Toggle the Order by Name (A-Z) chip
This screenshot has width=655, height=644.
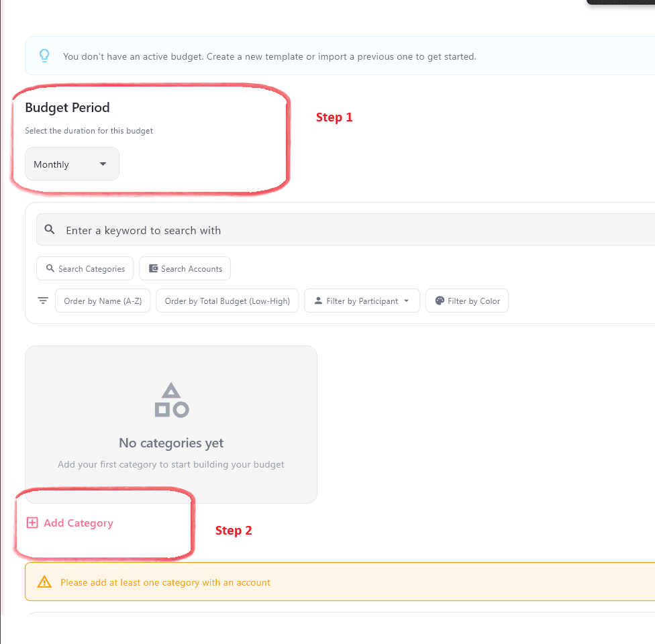[103, 301]
